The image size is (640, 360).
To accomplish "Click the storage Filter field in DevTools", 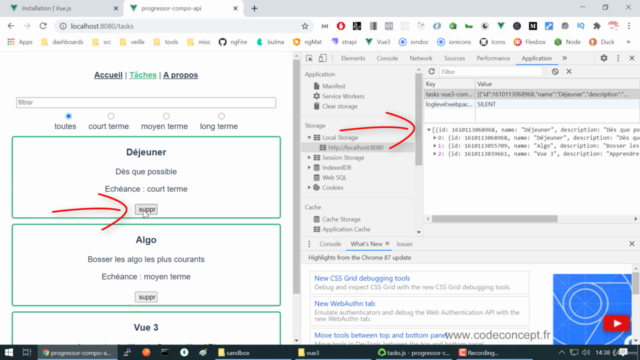I will click(491, 72).
